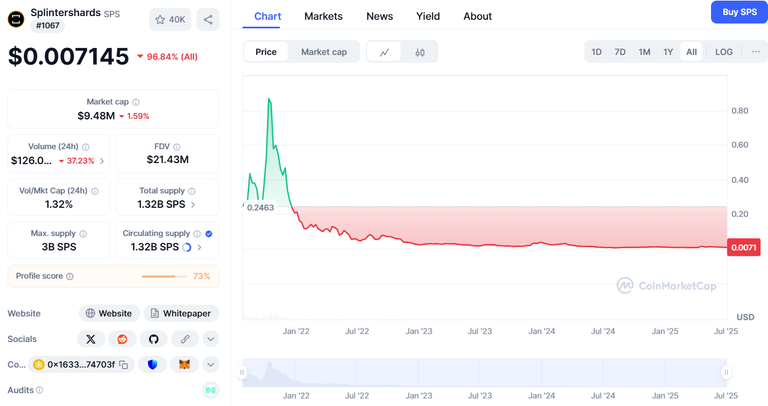Click Vol/Mkt Cap (24h) info icon
Viewport: 768px width, 406px height.
[95, 191]
